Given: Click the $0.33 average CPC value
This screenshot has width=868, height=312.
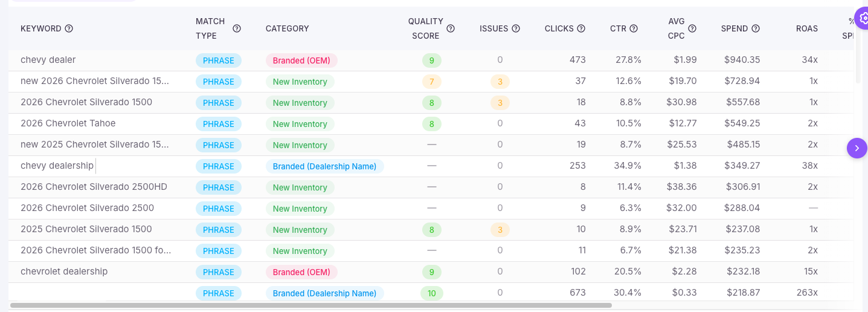Looking at the screenshot, I should click(x=684, y=293).
